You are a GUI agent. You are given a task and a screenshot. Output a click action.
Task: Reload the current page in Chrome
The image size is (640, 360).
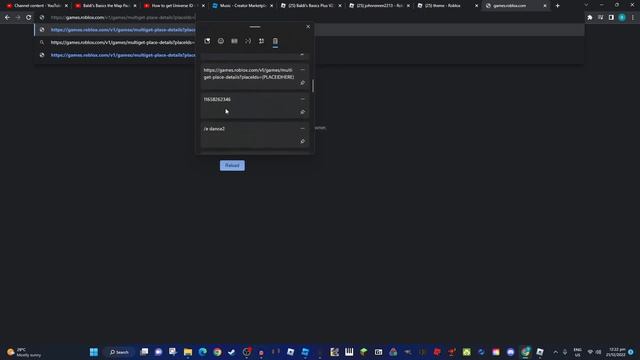[x=29, y=18]
